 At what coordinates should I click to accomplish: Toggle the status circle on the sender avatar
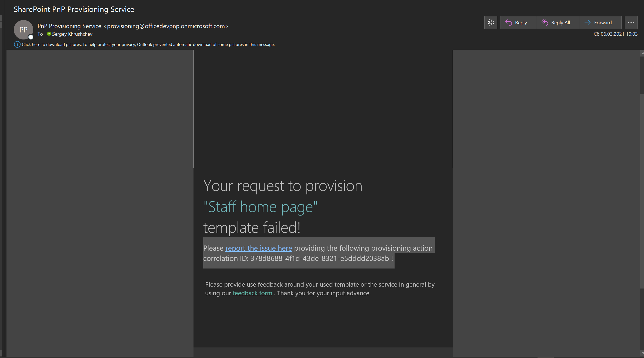pyautogui.click(x=31, y=37)
